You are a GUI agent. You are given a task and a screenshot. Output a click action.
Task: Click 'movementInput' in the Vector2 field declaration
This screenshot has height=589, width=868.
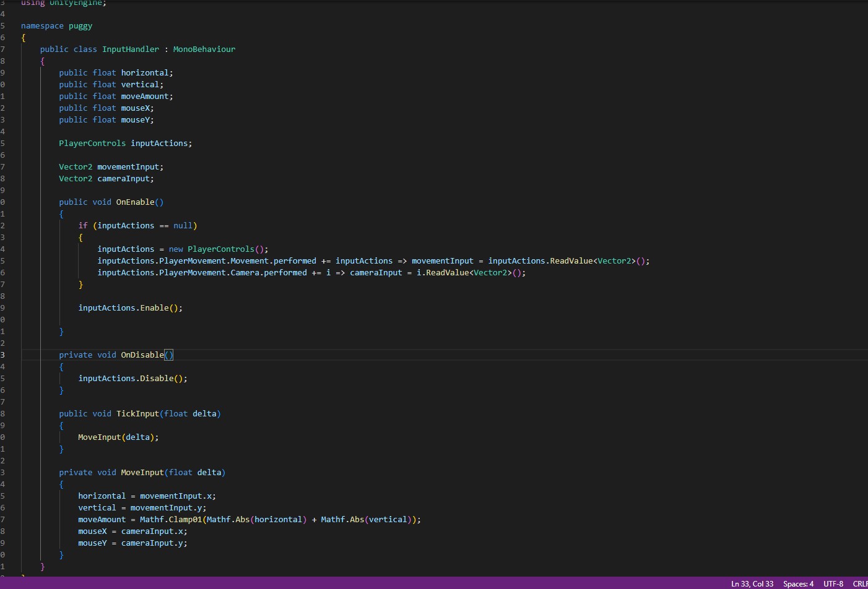(128, 167)
